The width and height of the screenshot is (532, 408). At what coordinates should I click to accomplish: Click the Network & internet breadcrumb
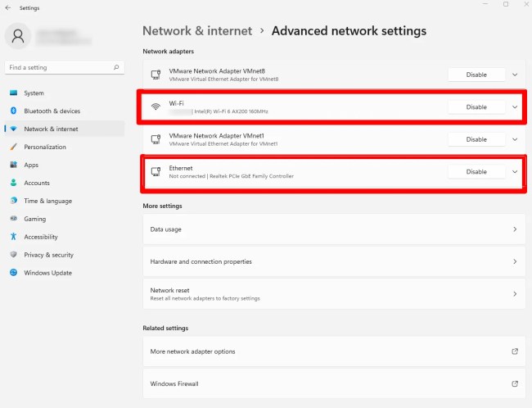[197, 31]
